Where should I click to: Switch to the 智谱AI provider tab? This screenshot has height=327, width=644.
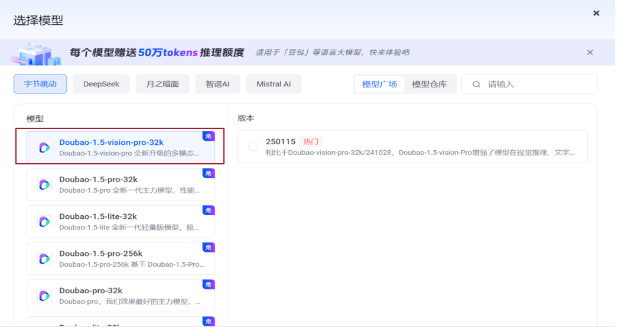click(x=217, y=84)
